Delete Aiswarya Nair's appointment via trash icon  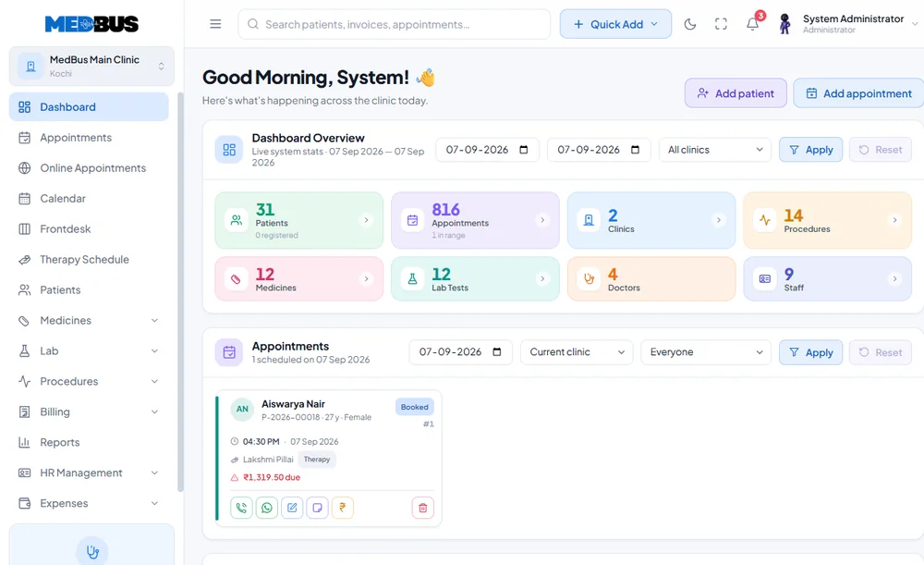point(422,508)
